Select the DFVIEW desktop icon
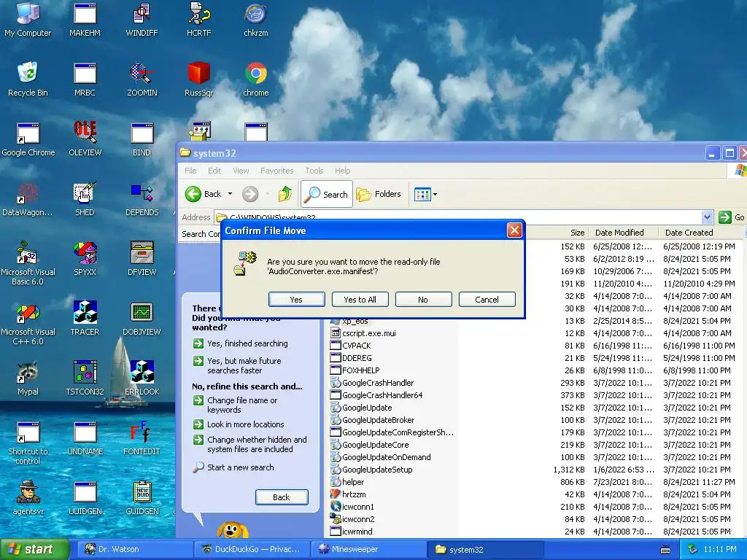The width and height of the screenshot is (747, 560). tap(142, 259)
